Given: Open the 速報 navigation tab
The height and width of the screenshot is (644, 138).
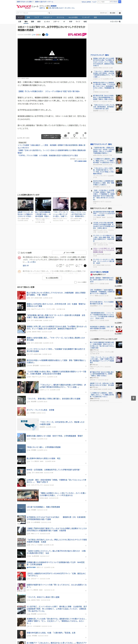Looking at the screenshot, I should (28, 17).
